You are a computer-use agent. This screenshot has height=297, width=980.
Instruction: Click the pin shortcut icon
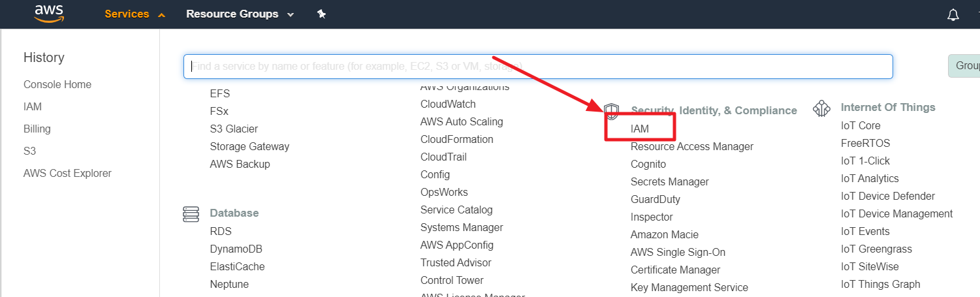tap(321, 14)
